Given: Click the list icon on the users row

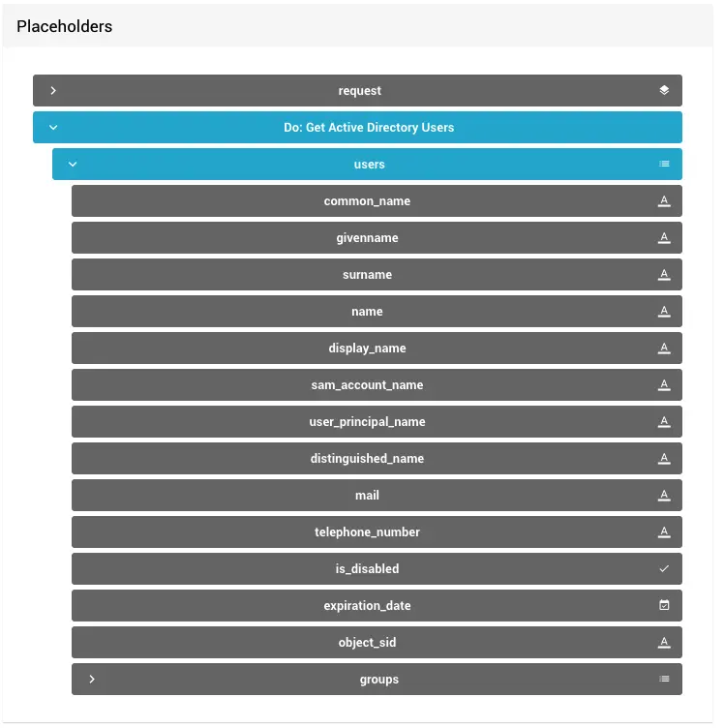Looking at the screenshot, I should [x=664, y=165].
